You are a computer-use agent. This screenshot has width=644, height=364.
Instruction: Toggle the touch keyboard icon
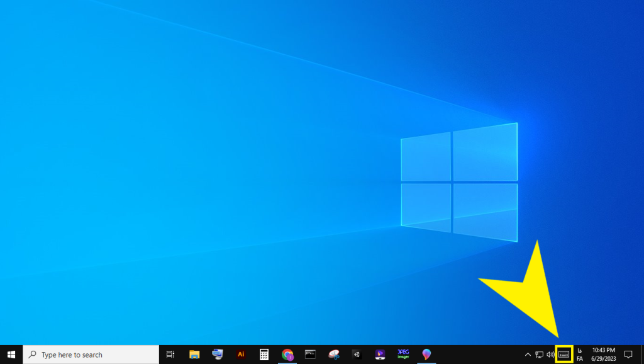pyautogui.click(x=564, y=355)
